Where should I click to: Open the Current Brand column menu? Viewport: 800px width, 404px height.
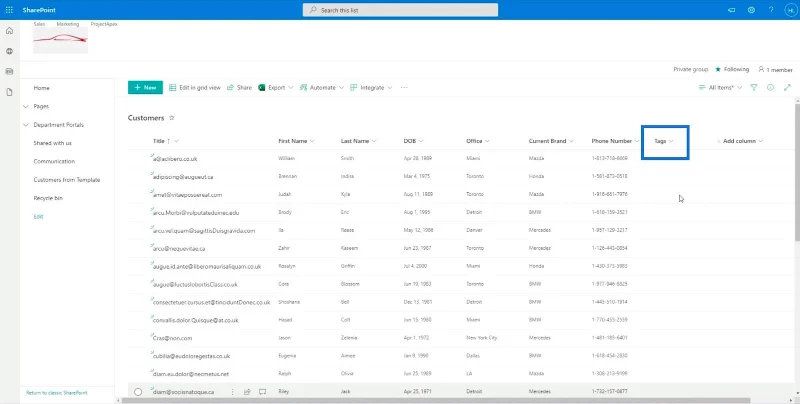[x=552, y=141]
